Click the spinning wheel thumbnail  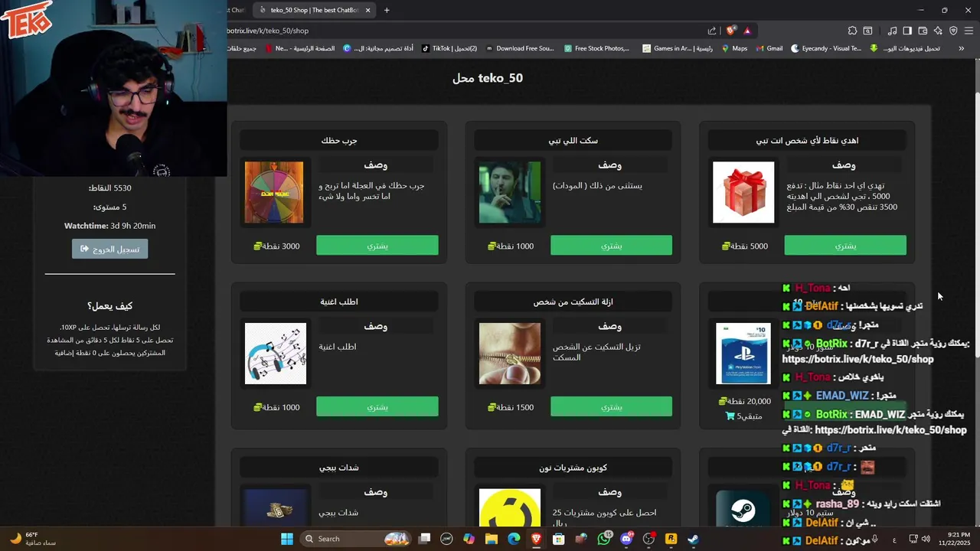click(274, 192)
